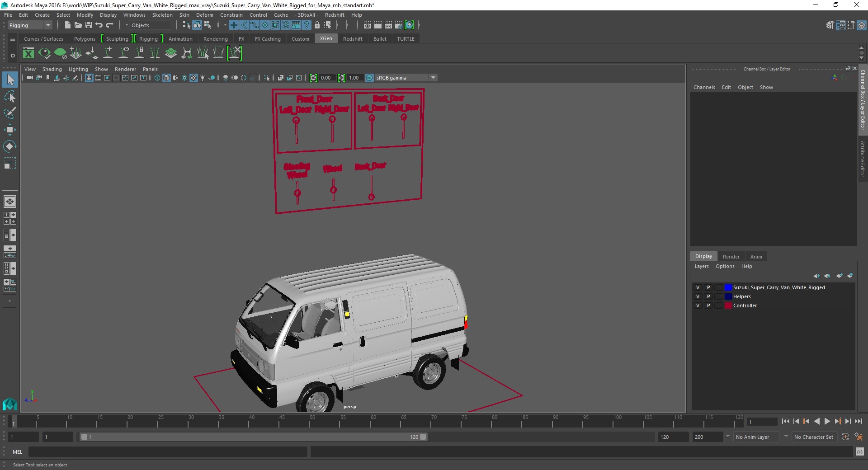Screen dimensions: 868x470
Task: Click the four-view layout icon
Action: pos(10,218)
